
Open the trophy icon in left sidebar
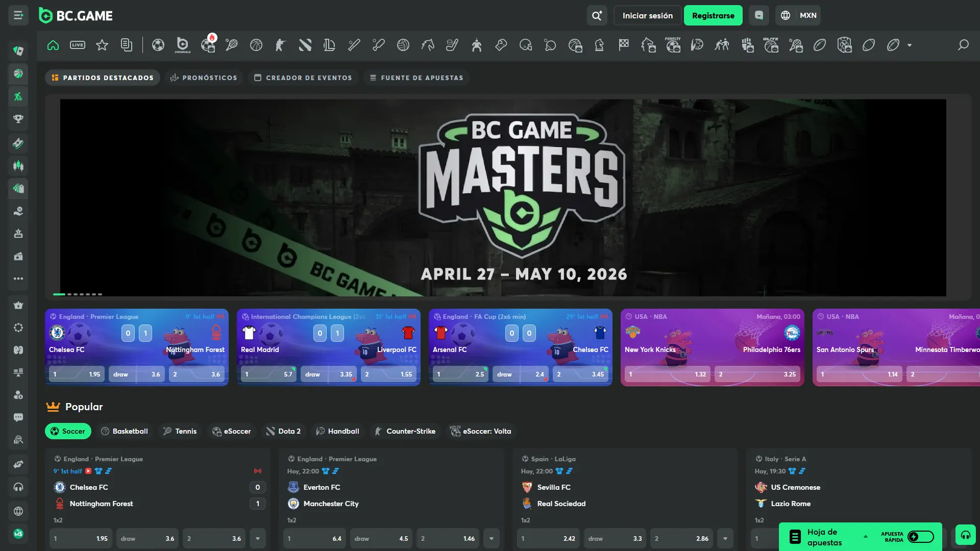click(18, 119)
